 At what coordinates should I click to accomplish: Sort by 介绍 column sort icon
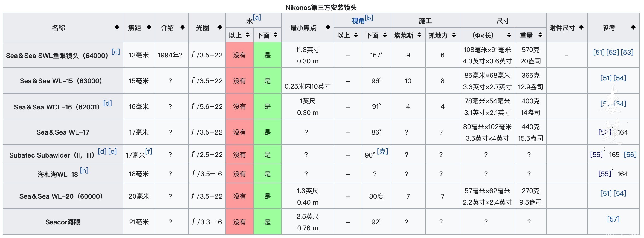tap(182, 27)
